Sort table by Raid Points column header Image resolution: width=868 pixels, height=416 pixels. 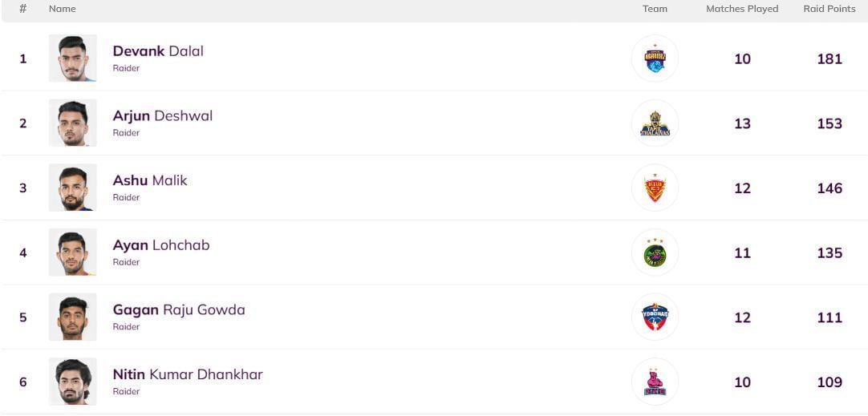coord(829,9)
